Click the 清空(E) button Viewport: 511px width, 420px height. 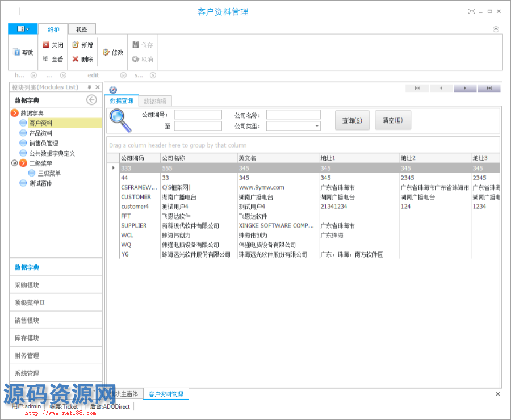point(393,120)
